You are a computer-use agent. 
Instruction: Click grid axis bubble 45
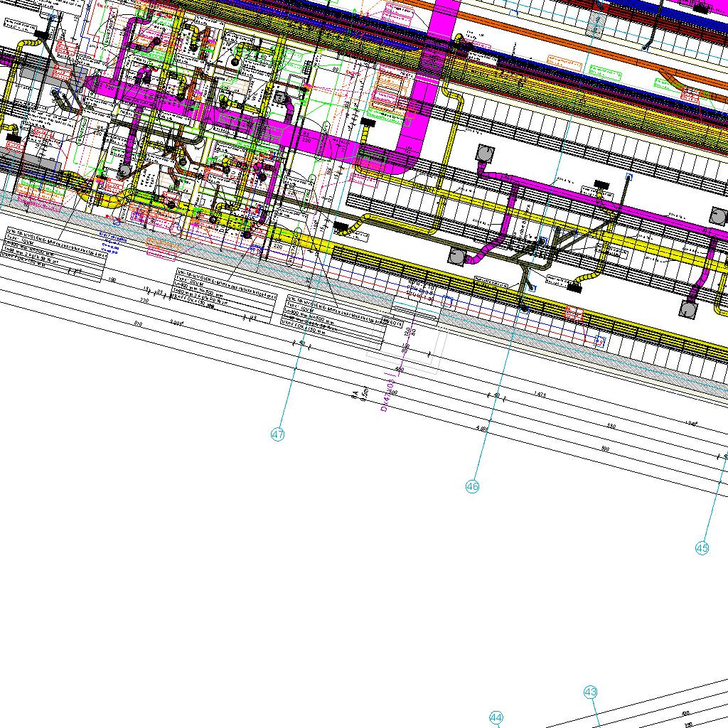pos(702,548)
